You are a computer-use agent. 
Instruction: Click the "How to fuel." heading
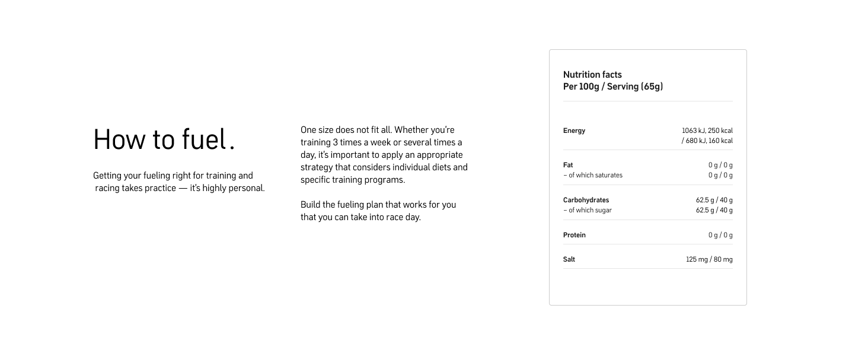[164, 139]
